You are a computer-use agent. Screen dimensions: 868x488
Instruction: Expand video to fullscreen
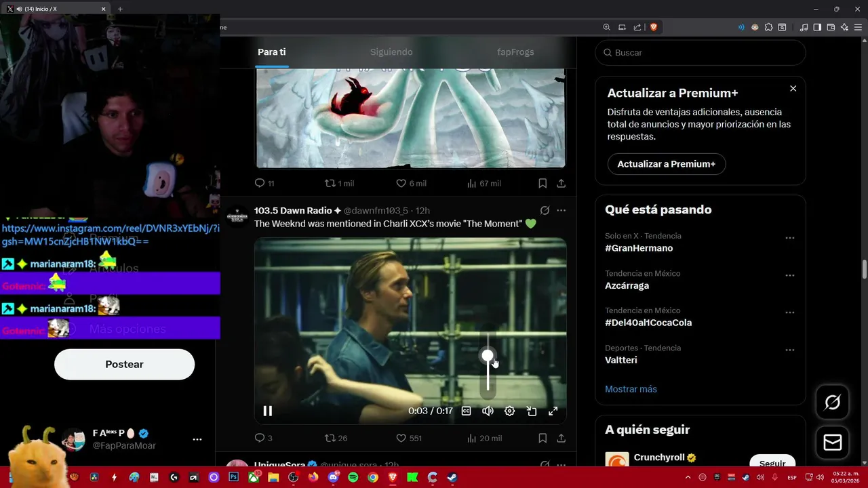pyautogui.click(x=553, y=411)
